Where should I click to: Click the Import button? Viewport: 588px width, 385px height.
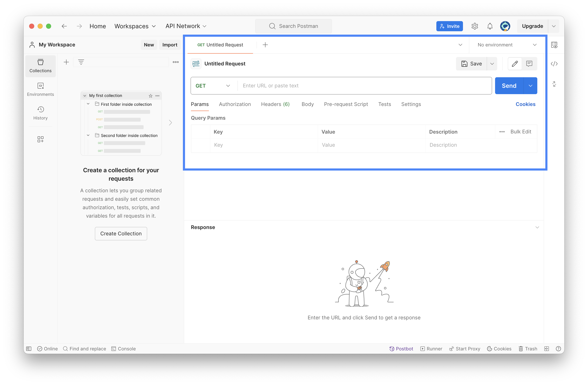point(170,45)
